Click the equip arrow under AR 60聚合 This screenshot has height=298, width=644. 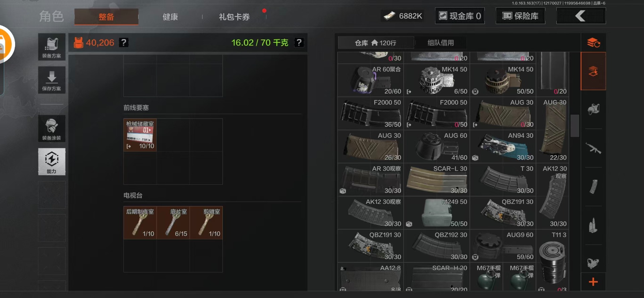tap(409, 92)
